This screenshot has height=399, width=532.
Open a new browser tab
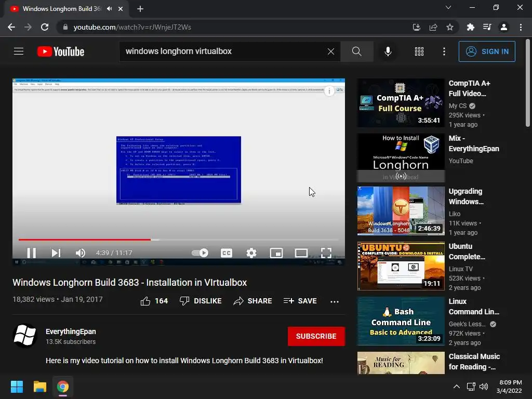tap(140, 9)
